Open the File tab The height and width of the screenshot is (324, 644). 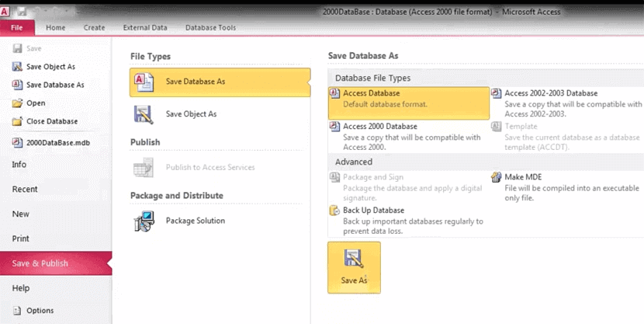click(17, 28)
